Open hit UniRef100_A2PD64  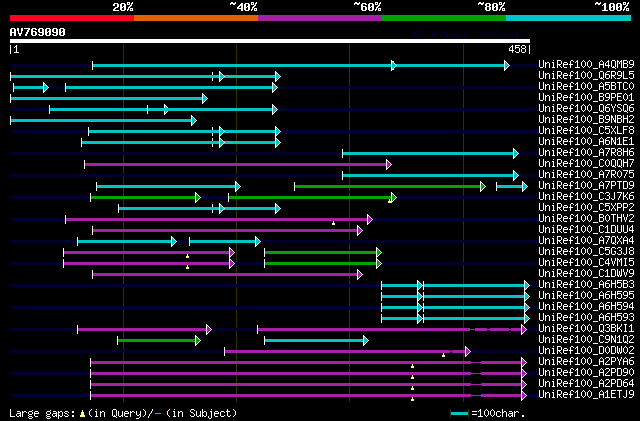coord(586,384)
